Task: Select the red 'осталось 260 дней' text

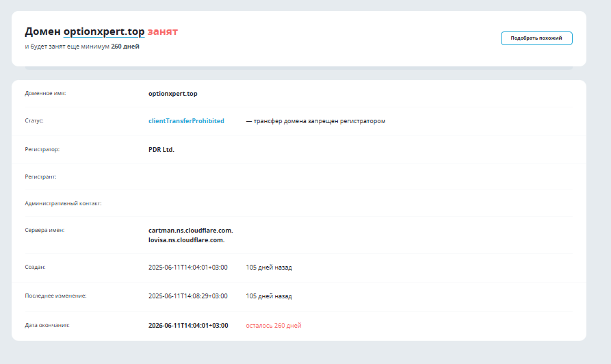Action: (274, 326)
